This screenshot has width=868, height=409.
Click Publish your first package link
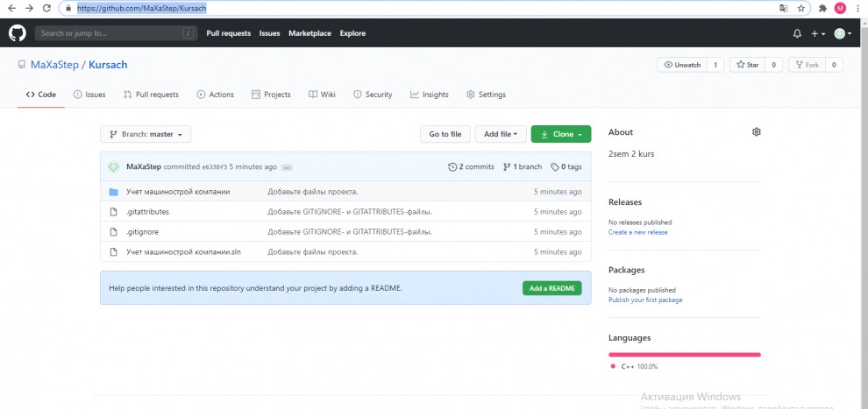pos(645,300)
